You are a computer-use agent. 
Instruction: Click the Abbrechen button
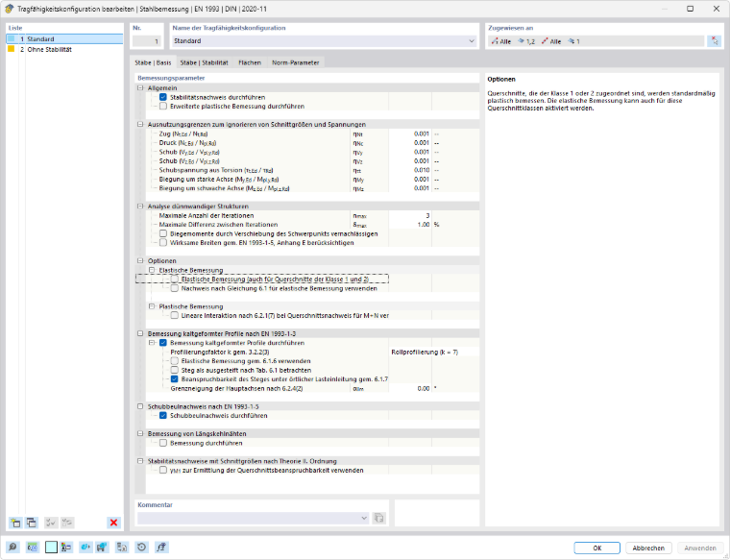(x=648, y=548)
